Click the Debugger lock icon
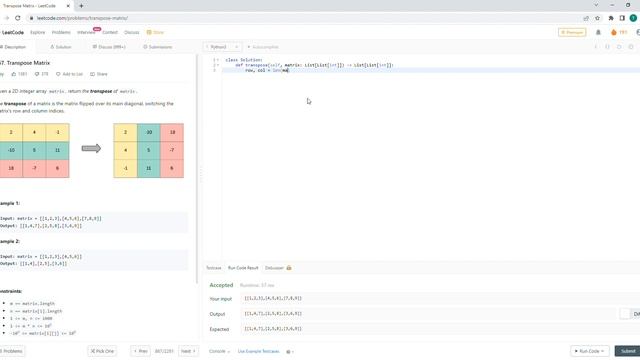The width and height of the screenshot is (640, 360). point(289,268)
